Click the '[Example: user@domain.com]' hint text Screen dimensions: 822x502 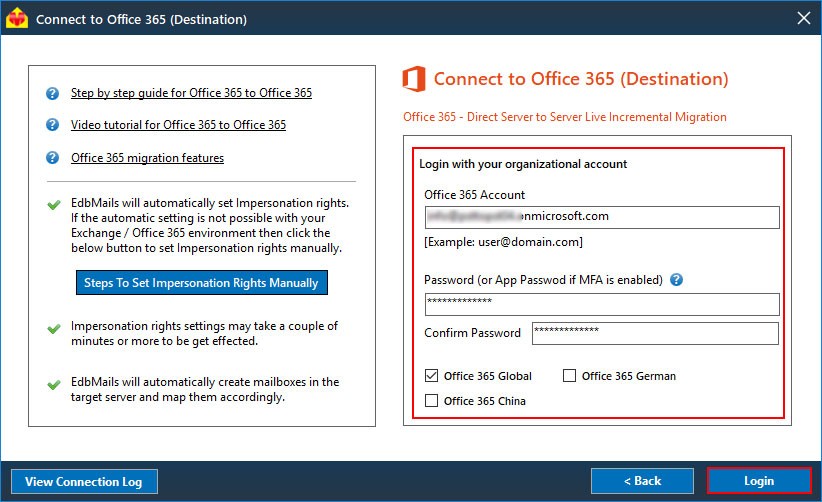503,242
